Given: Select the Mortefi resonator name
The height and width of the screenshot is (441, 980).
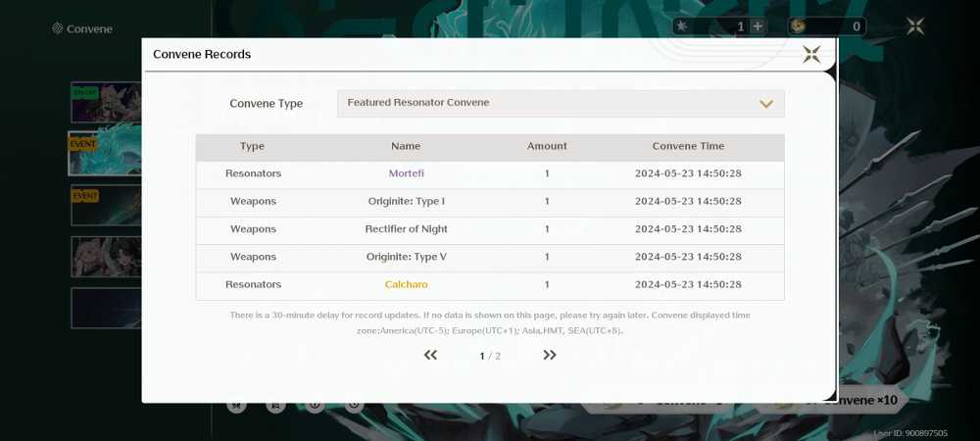Looking at the screenshot, I should [x=407, y=173].
